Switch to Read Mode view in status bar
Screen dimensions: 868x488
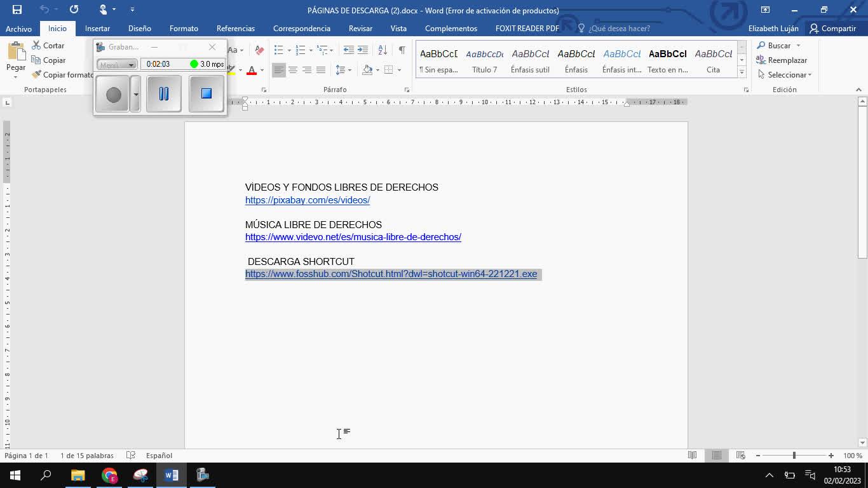click(692, 456)
